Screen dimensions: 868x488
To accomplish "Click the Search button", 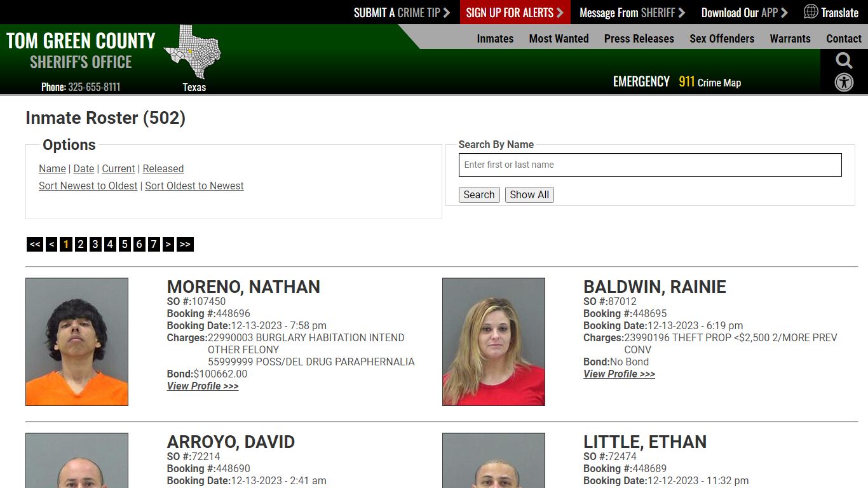I will (479, 194).
